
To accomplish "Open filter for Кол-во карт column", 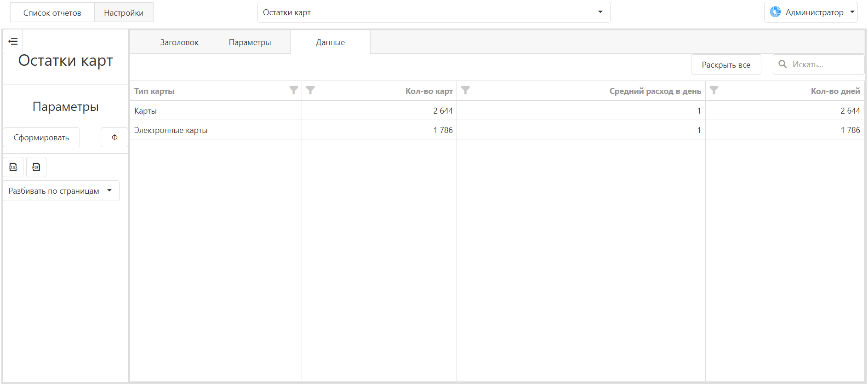I will pos(310,90).
